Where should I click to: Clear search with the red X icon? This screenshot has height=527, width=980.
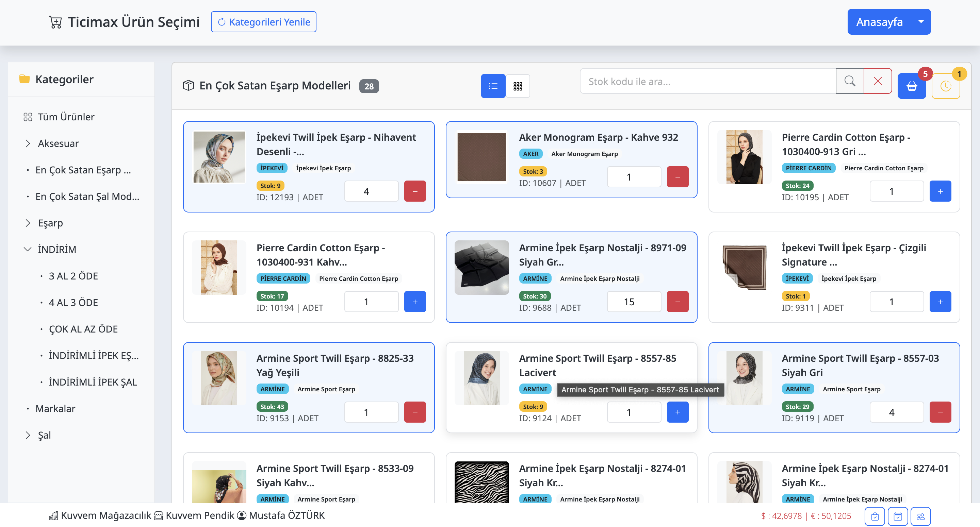click(877, 81)
